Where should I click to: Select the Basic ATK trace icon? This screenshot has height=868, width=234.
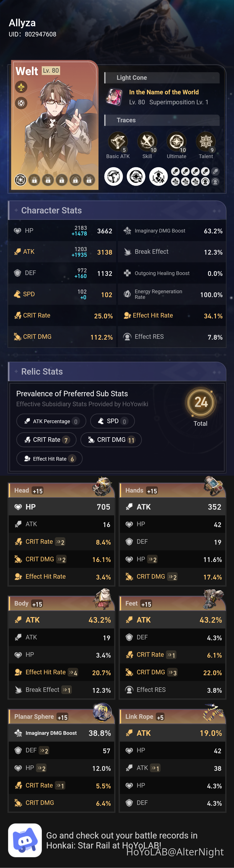(x=117, y=141)
